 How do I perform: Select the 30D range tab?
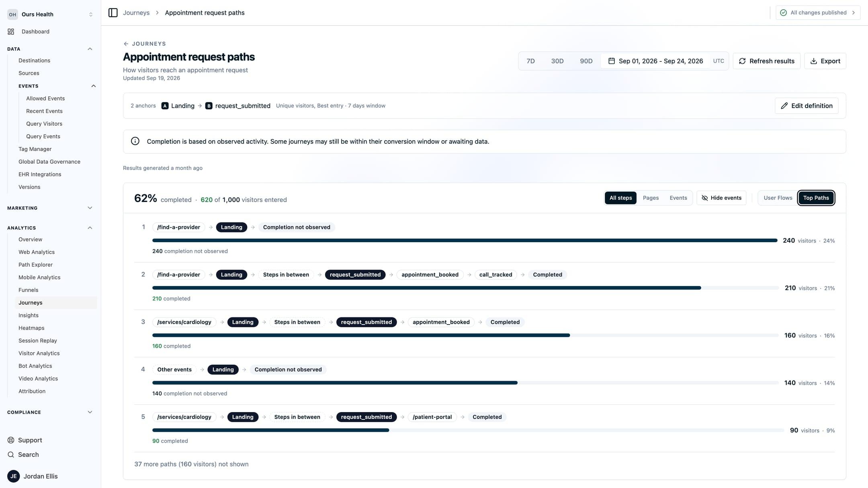pos(557,61)
